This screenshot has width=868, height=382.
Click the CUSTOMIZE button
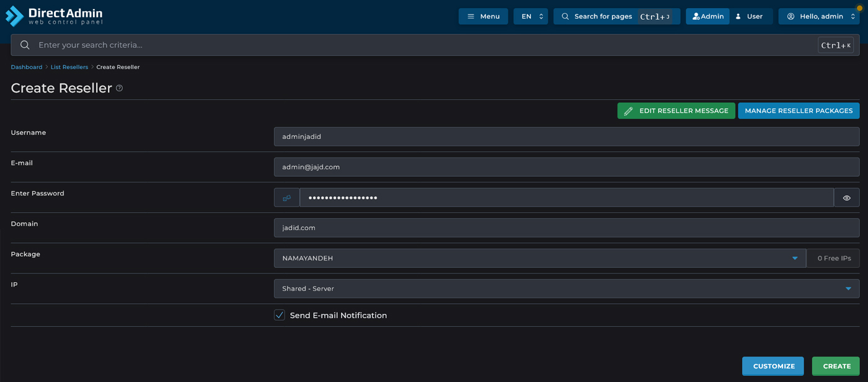[x=773, y=366]
